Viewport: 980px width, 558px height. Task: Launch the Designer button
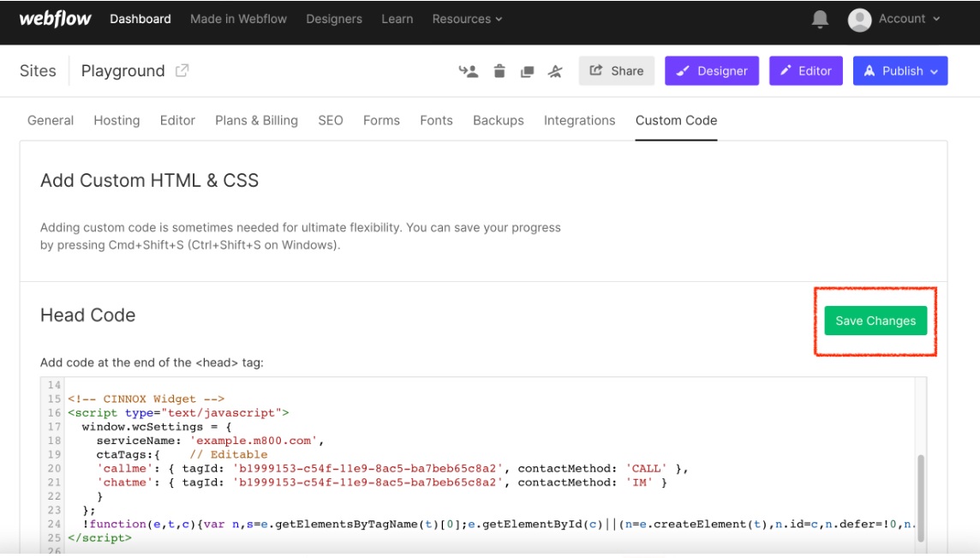pyautogui.click(x=712, y=71)
